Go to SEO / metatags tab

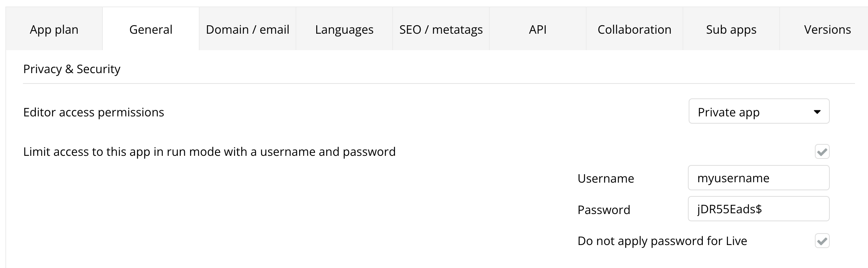[441, 29]
